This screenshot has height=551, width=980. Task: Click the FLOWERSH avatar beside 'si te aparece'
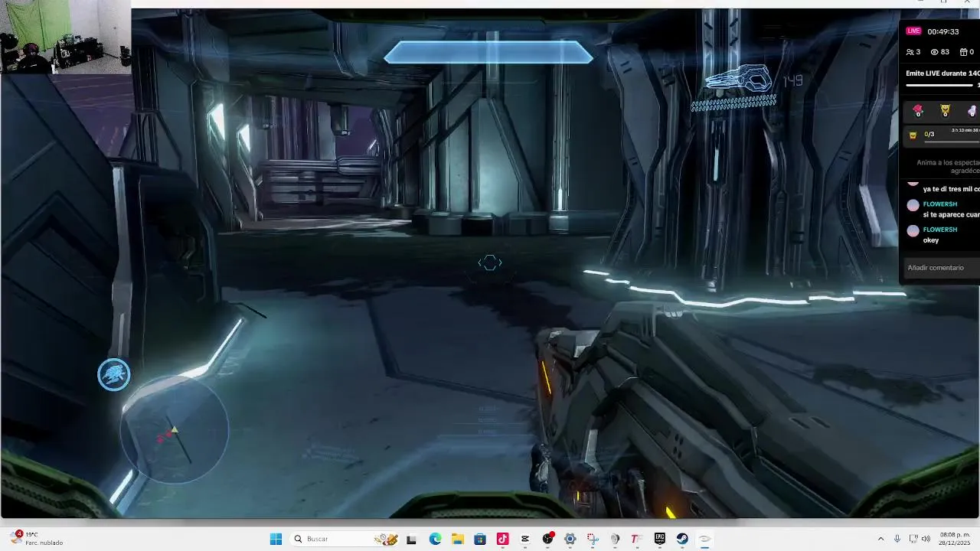tap(913, 205)
